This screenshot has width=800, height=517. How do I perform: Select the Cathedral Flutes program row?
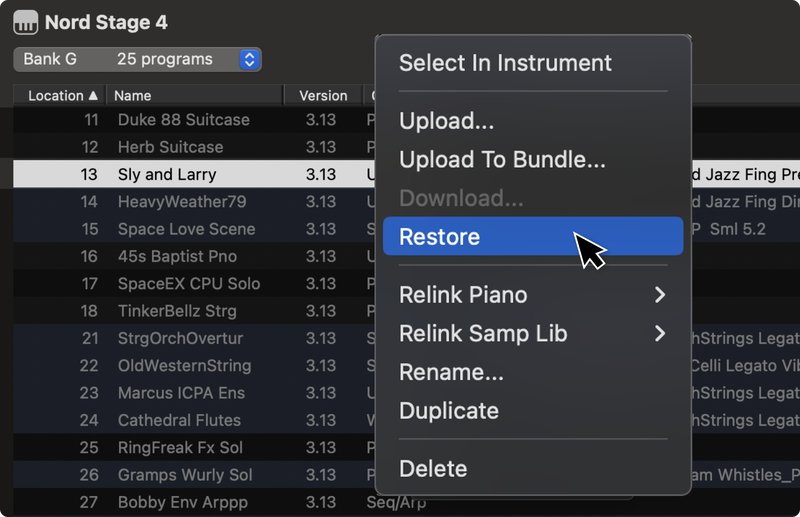[x=194, y=420]
